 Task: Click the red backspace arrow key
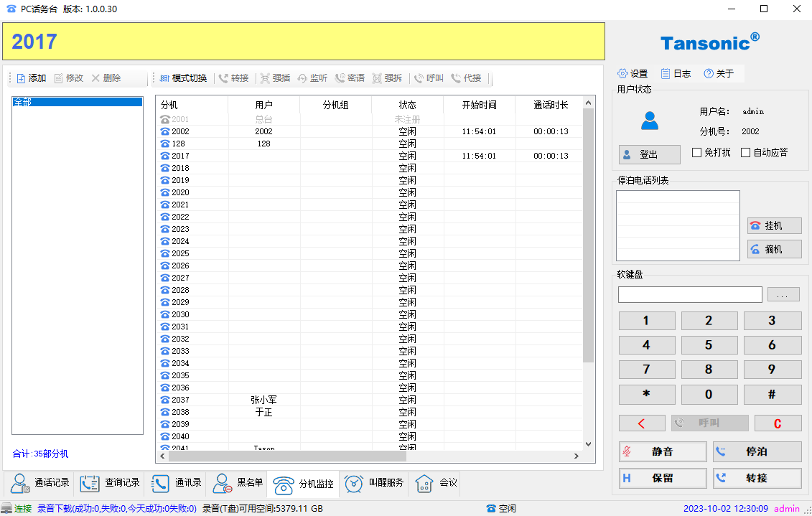642,423
